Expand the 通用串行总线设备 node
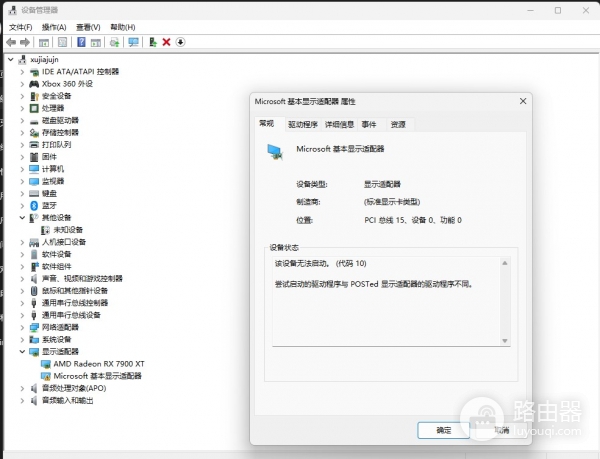Image resolution: width=600 pixels, height=459 pixels. point(22,315)
